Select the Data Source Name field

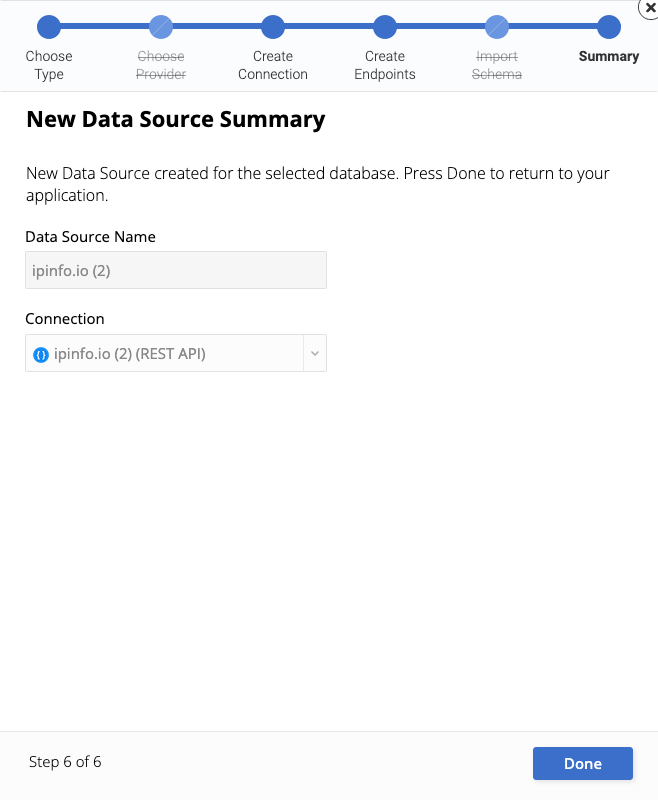coord(176,270)
